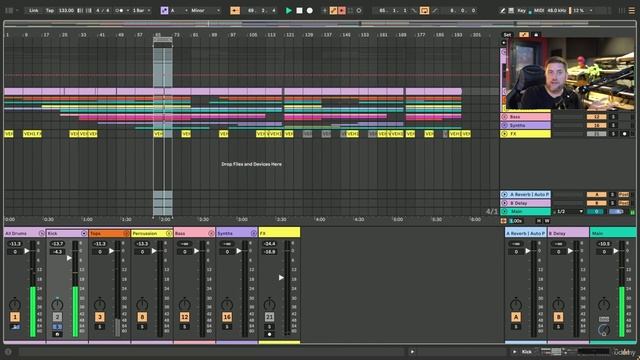Screen dimensions: 640x360
Task: Open the Minor scale dropdown
Action: point(205,11)
